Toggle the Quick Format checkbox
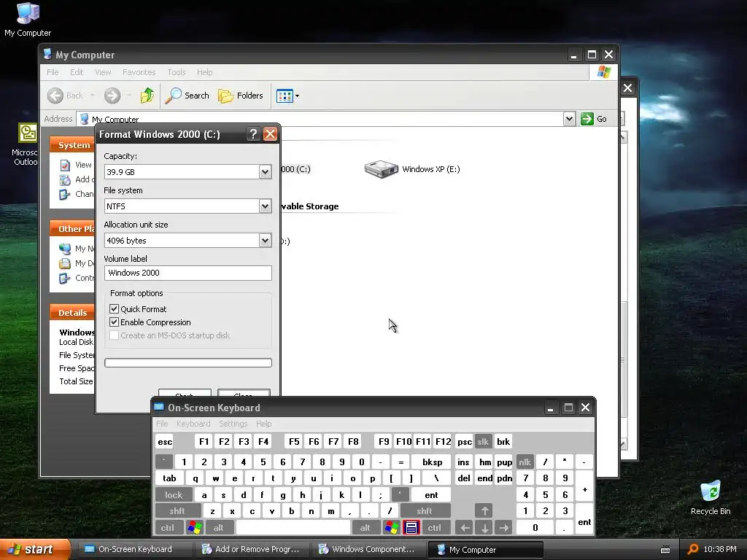The height and width of the screenshot is (560, 747). (x=115, y=308)
